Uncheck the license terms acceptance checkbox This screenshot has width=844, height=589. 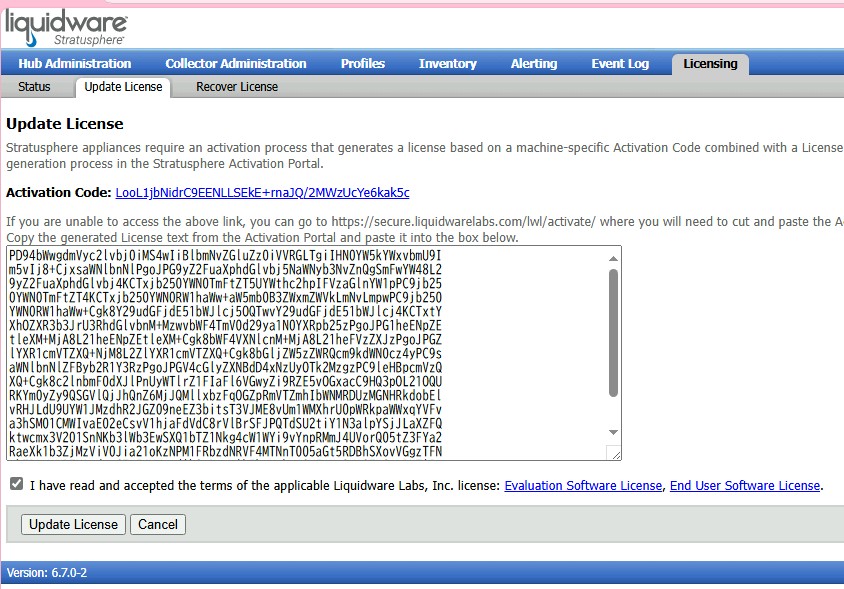16,483
